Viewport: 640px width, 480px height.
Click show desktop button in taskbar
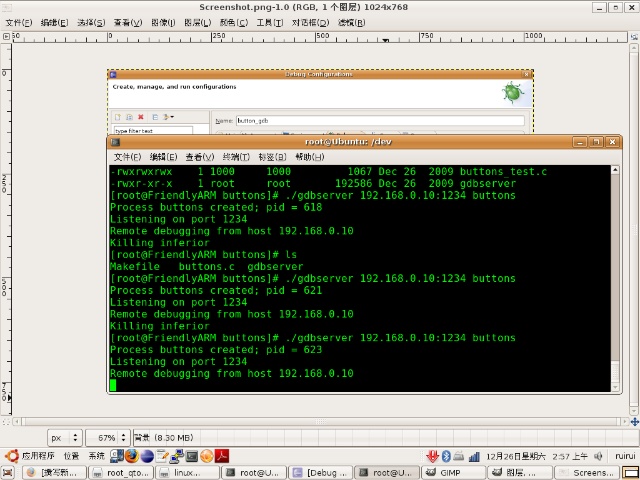[x=9, y=473]
